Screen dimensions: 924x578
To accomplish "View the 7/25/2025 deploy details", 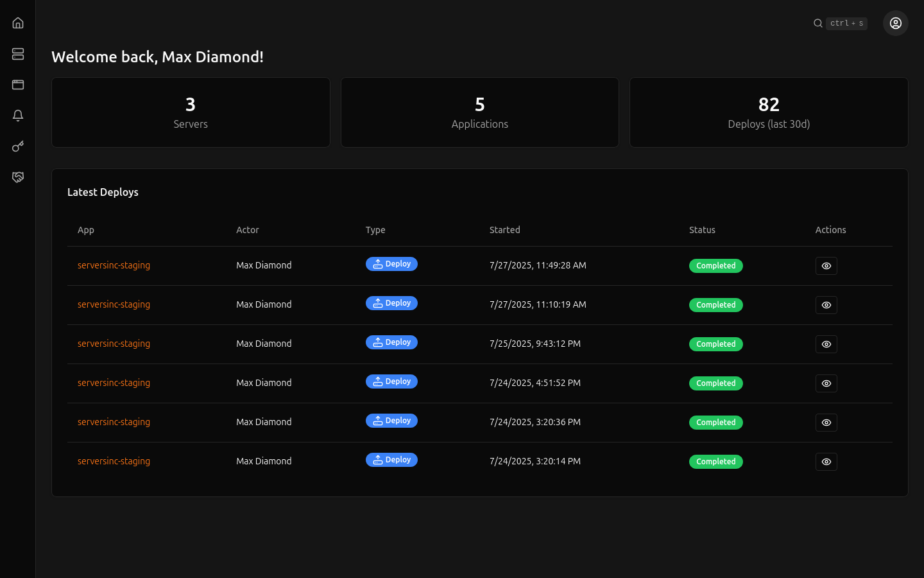I will click(x=826, y=344).
